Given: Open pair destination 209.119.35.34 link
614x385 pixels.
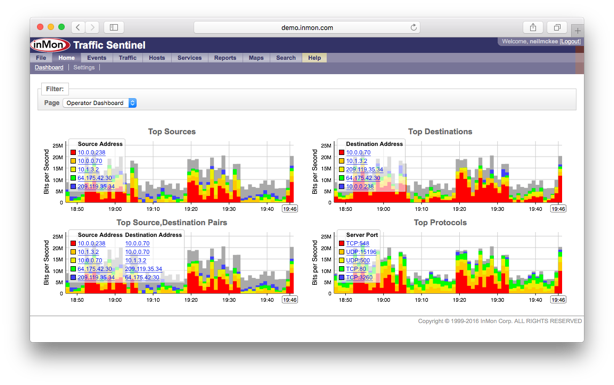Looking at the screenshot, I should point(143,269).
